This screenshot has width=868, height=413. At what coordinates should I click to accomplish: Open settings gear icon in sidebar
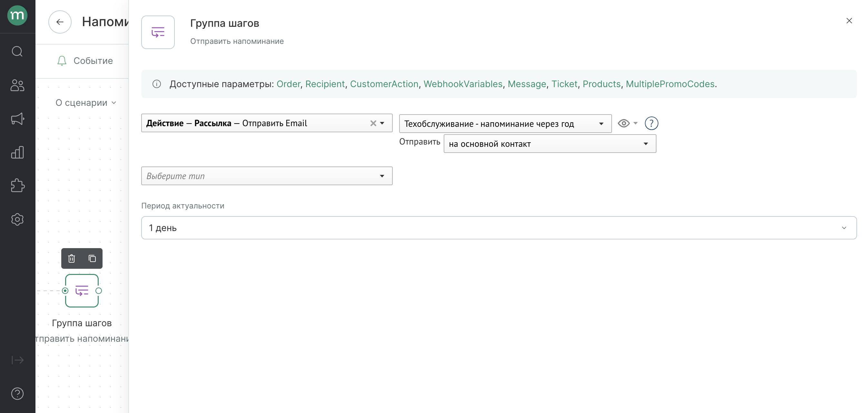tap(17, 219)
